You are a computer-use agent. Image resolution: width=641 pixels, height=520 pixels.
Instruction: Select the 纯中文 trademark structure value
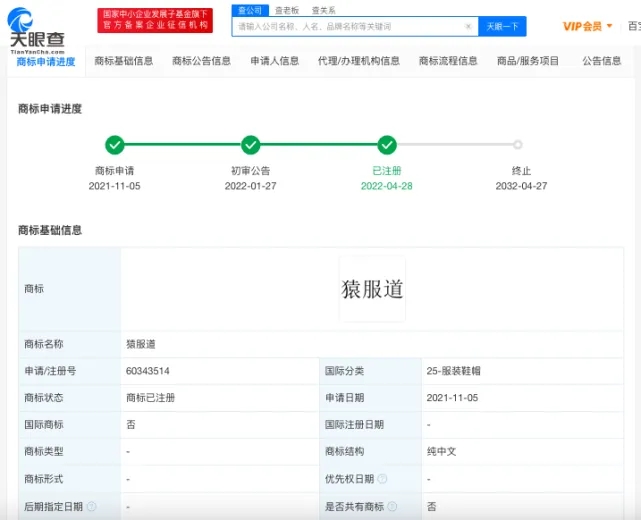pos(441,451)
